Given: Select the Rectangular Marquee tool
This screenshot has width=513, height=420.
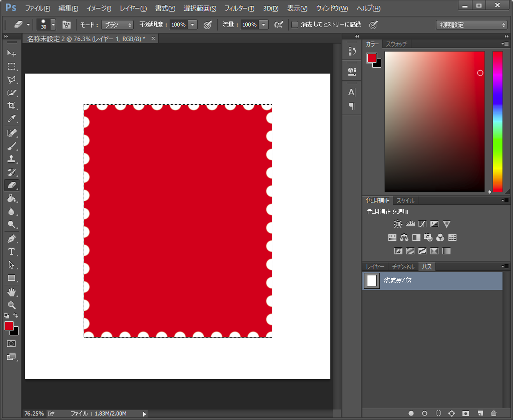Looking at the screenshot, I should (11, 66).
